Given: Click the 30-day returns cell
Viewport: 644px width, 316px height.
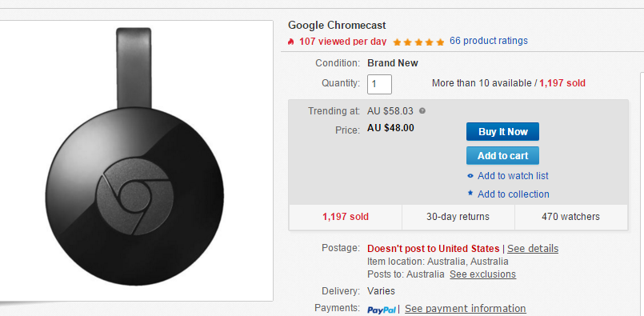Looking at the screenshot, I should click(x=458, y=217).
